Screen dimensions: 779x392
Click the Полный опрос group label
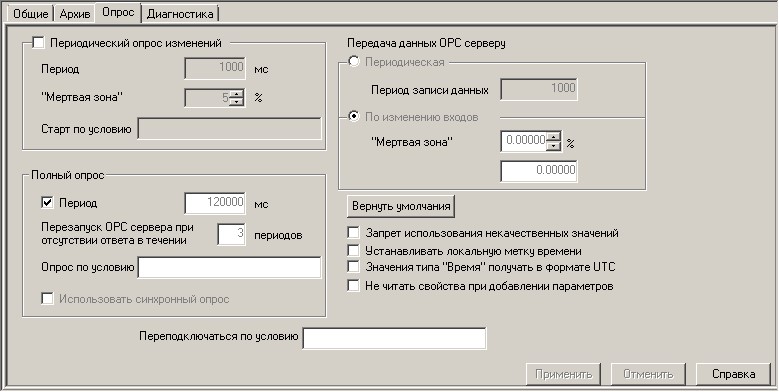[68, 175]
